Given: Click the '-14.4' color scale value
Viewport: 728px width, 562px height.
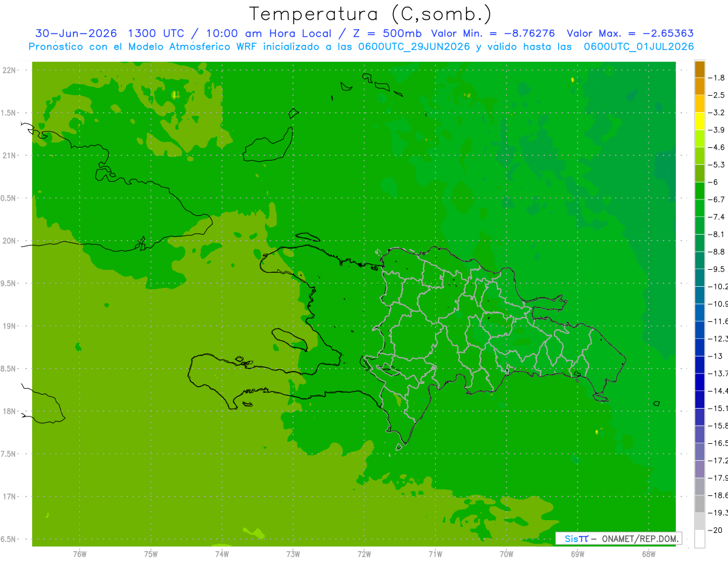Looking at the screenshot, I should pos(718,390).
